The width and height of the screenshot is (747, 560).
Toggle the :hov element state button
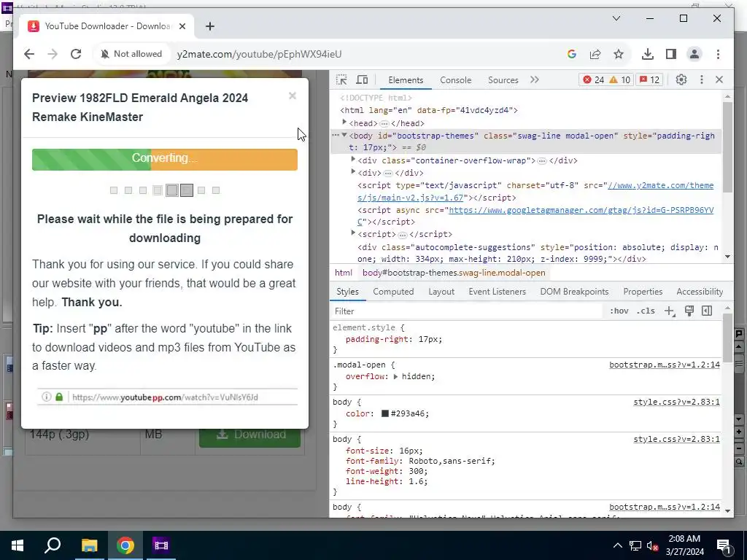point(619,311)
